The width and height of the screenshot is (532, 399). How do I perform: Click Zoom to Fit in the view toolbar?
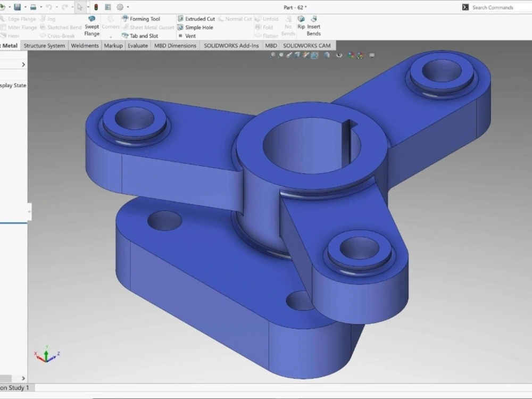[x=272, y=55]
